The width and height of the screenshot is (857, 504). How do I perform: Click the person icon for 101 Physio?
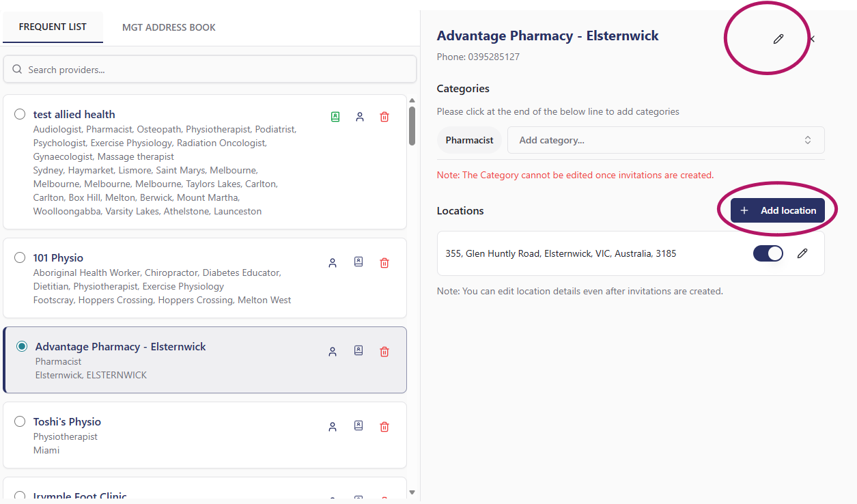(333, 262)
